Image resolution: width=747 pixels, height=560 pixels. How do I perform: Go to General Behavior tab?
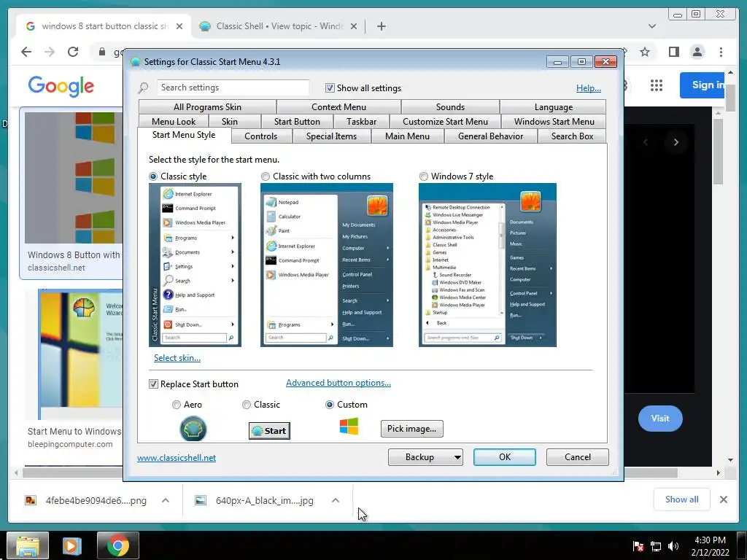pyautogui.click(x=490, y=136)
